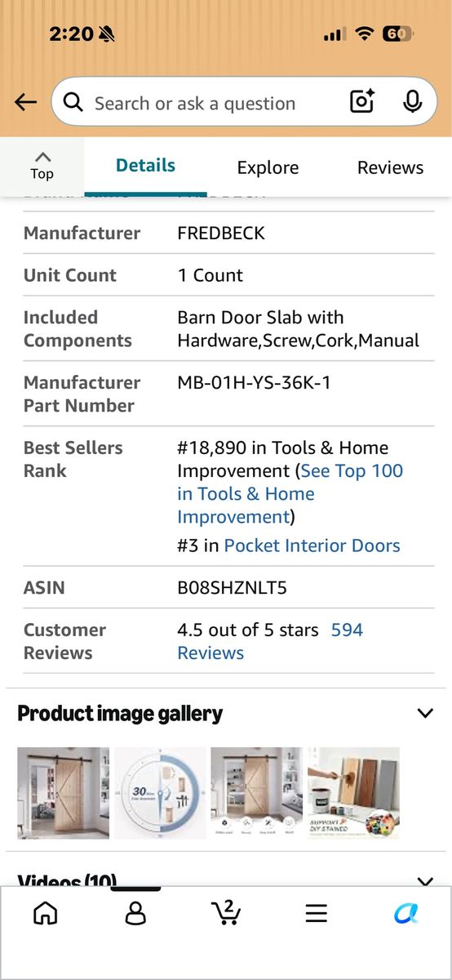452x980 pixels.
Task: Open shopping cart with 2 items
Action: pos(225,912)
